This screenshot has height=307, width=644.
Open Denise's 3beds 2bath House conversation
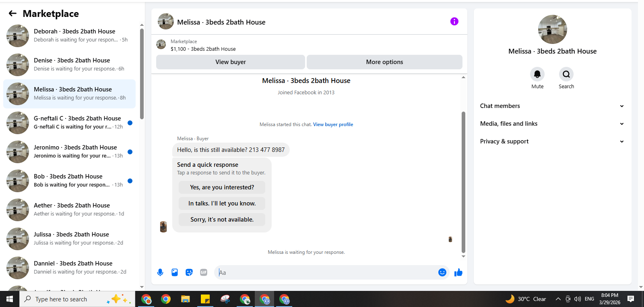click(x=69, y=65)
